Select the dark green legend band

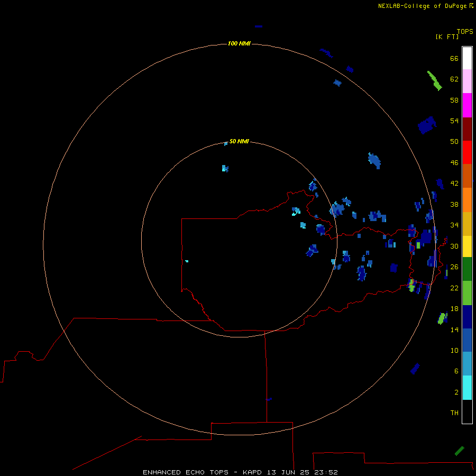pyautogui.click(x=467, y=269)
